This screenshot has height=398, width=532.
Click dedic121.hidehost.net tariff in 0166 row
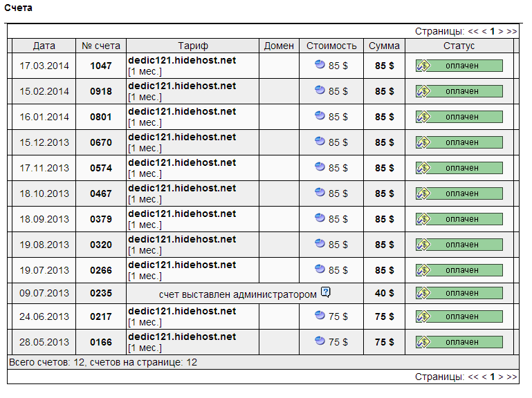182,337
